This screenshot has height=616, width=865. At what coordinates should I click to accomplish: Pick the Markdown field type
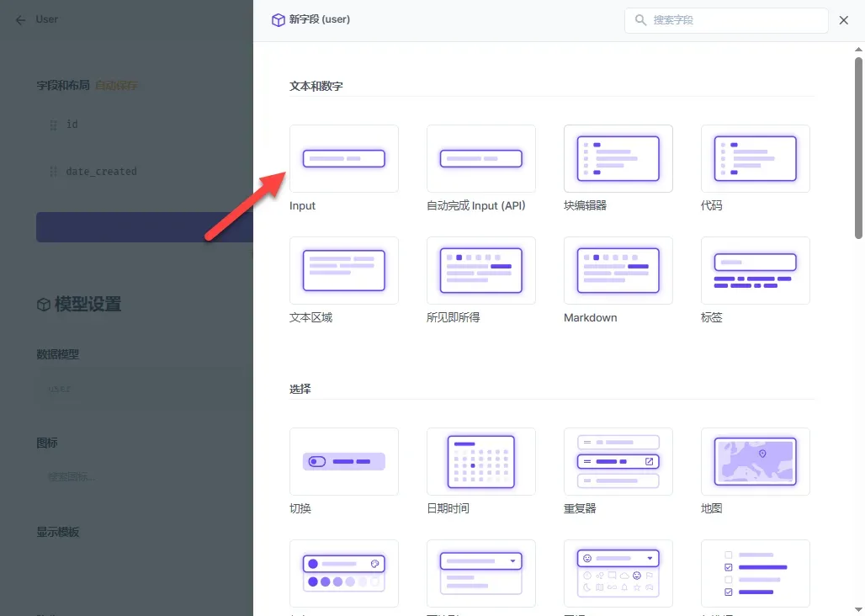click(x=618, y=270)
